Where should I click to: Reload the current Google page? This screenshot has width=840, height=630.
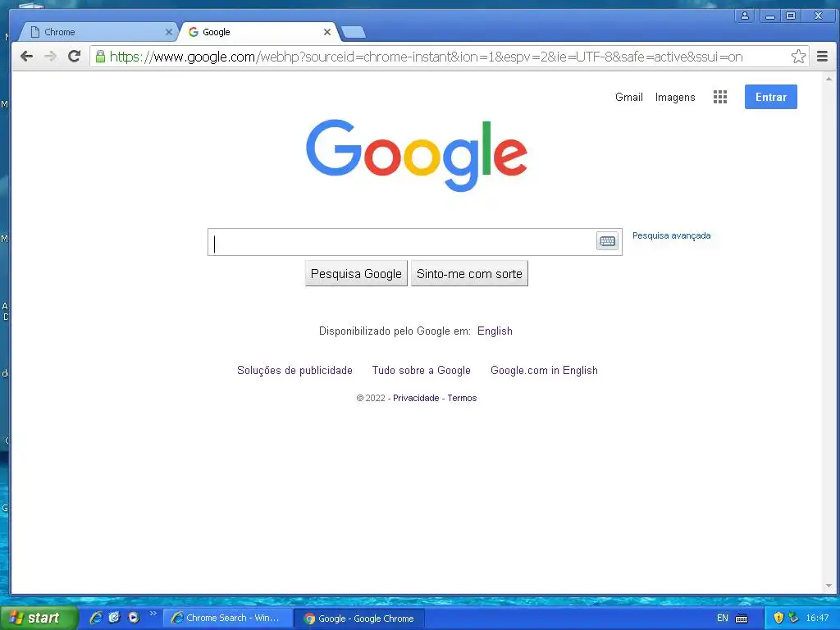(74, 56)
